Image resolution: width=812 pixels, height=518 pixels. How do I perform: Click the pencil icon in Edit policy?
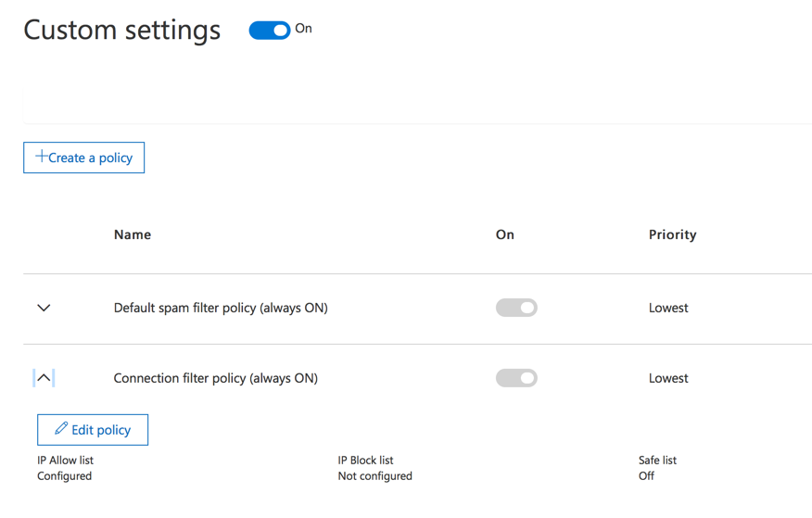click(61, 428)
